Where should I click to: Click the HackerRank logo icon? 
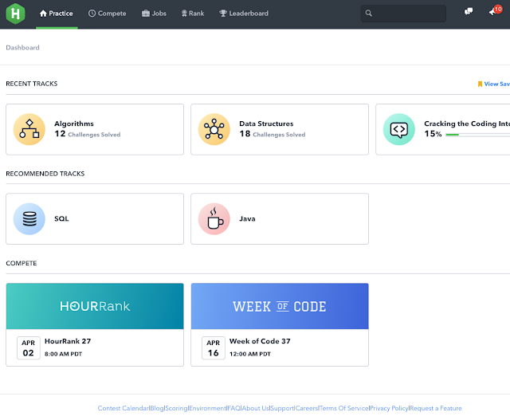tap(15, 14)
